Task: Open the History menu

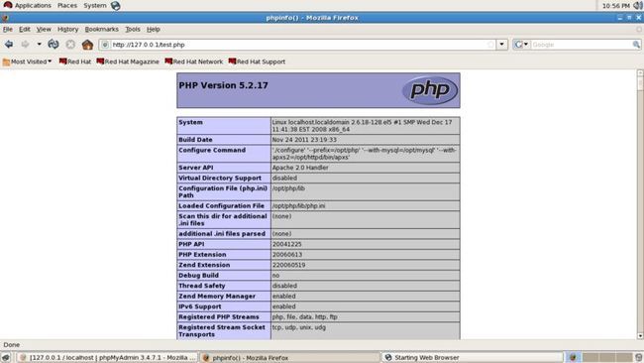Action: point(67,29)
